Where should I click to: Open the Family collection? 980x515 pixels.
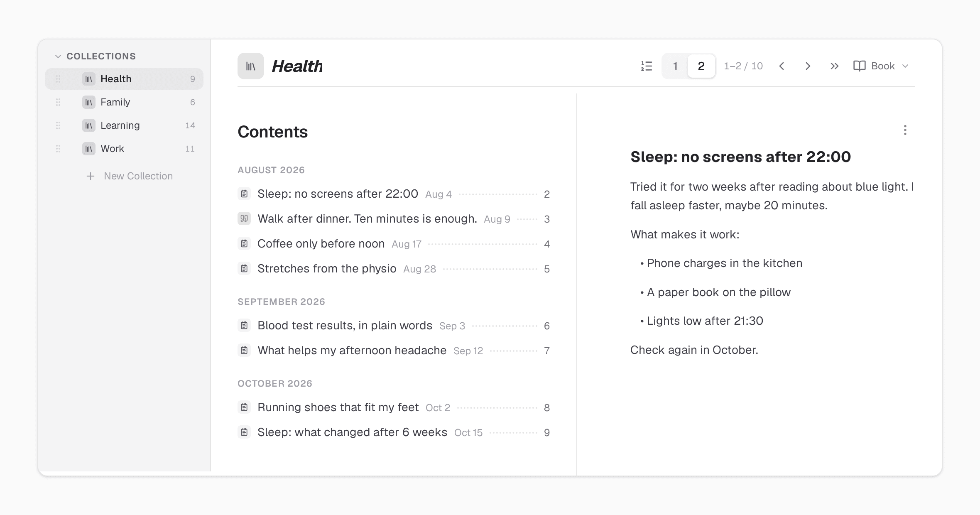coord(124,102)
